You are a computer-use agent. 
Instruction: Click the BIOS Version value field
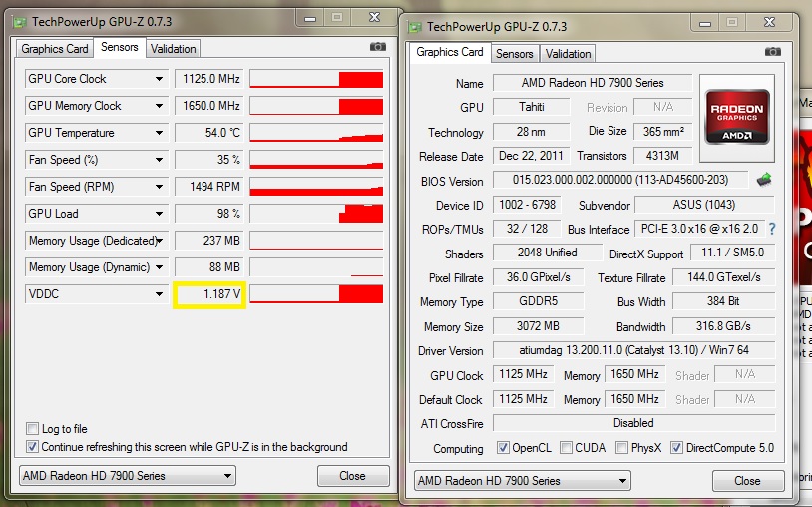pyautogui.click(x=620, y=180)
